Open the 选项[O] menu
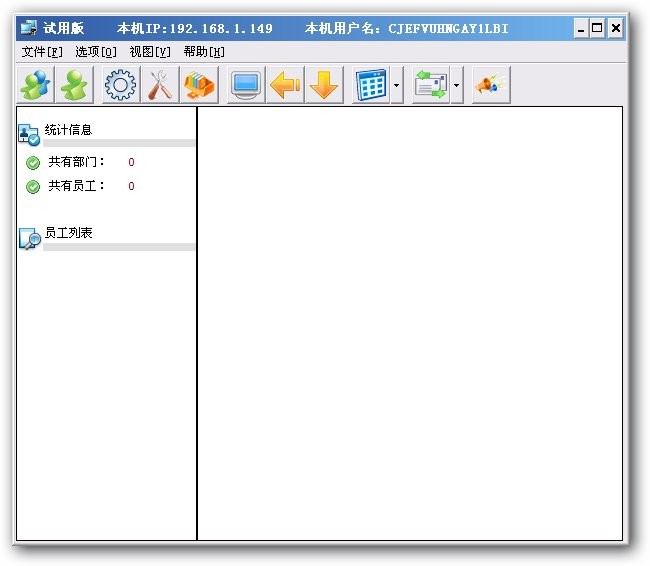 point(96,52)
